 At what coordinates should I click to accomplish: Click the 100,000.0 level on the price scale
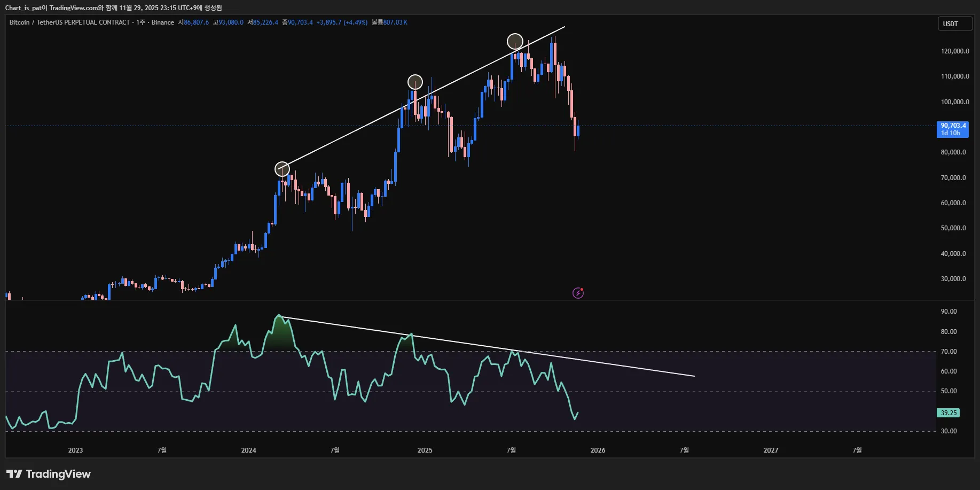coord(954,102)
